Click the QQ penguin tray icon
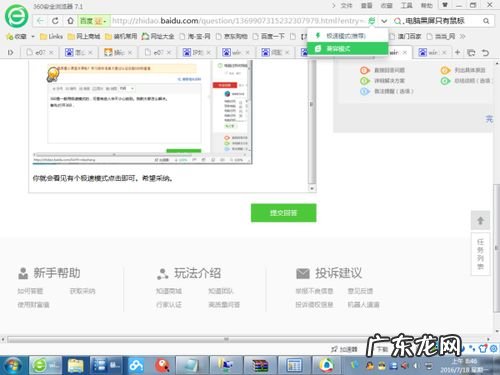 (370, 366)
